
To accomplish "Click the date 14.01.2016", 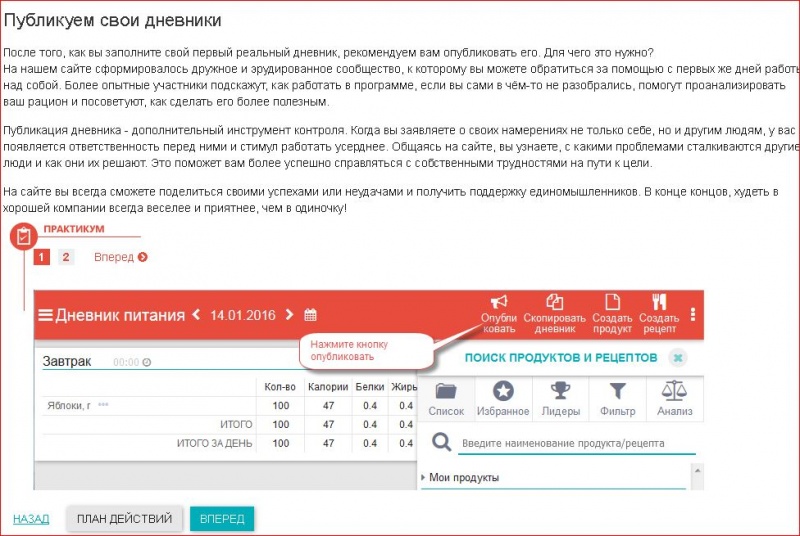I will [243, 315].
